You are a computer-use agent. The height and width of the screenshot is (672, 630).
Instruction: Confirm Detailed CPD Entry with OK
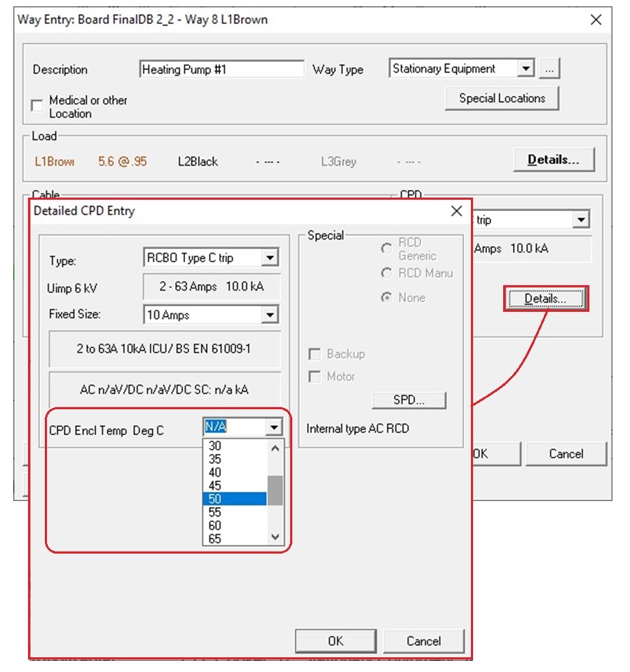tap(336, 641)
